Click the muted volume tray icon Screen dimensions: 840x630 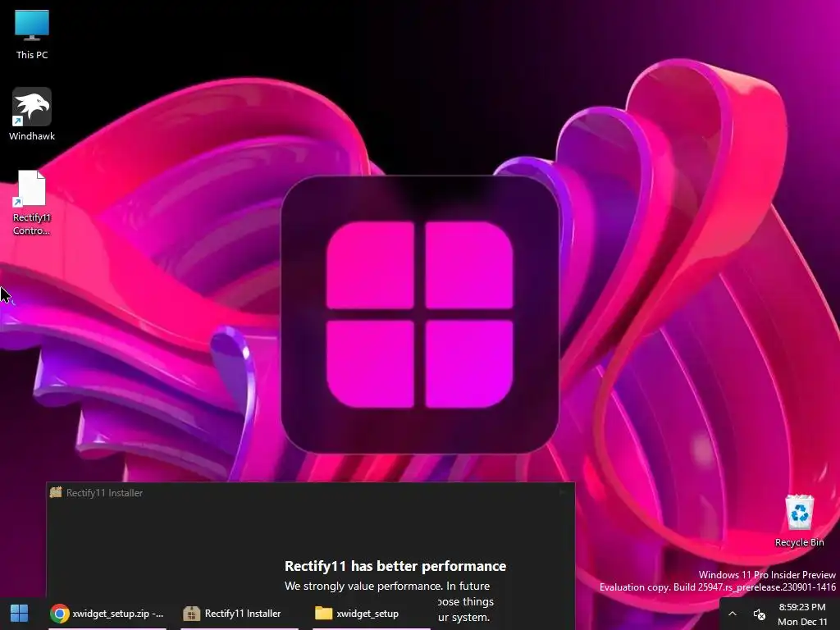tap(759, 614)
